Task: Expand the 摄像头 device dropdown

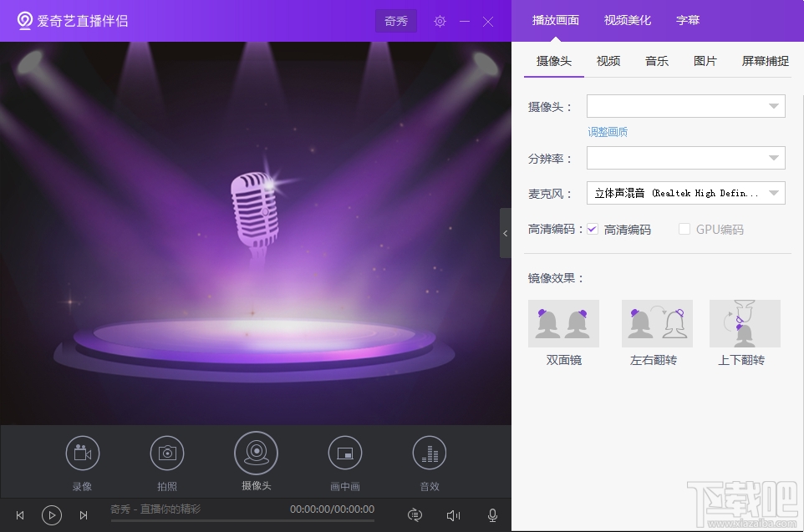Action: 686,106
